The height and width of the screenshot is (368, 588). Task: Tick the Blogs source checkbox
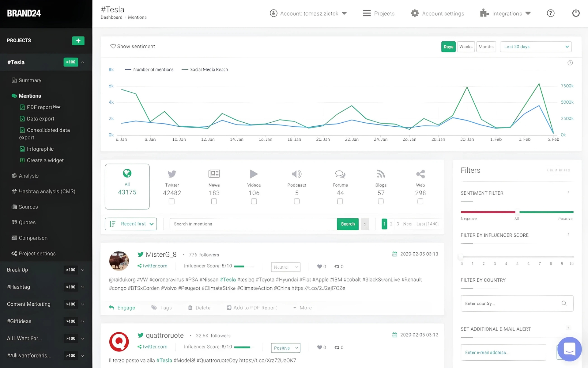click(x=381, y=201)
